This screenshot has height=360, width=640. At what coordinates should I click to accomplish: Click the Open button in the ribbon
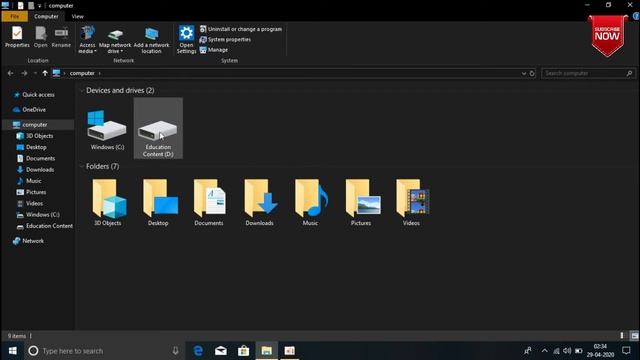[40, 37]
